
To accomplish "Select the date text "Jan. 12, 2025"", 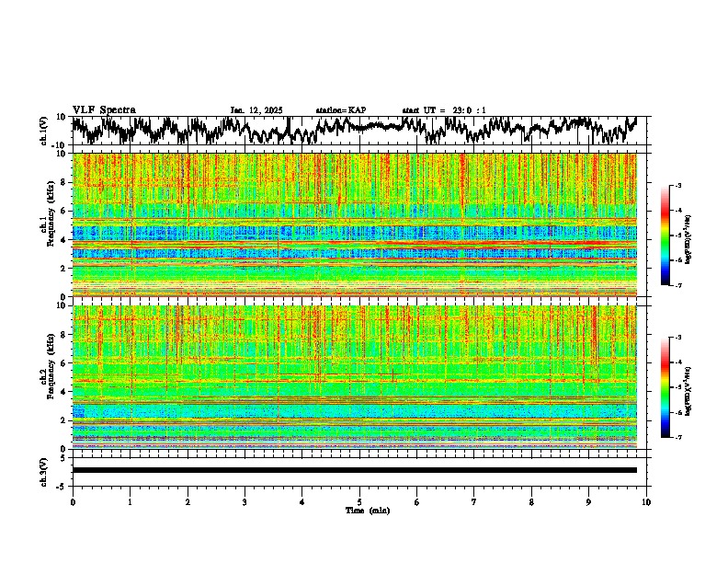I will click(256, 110).
